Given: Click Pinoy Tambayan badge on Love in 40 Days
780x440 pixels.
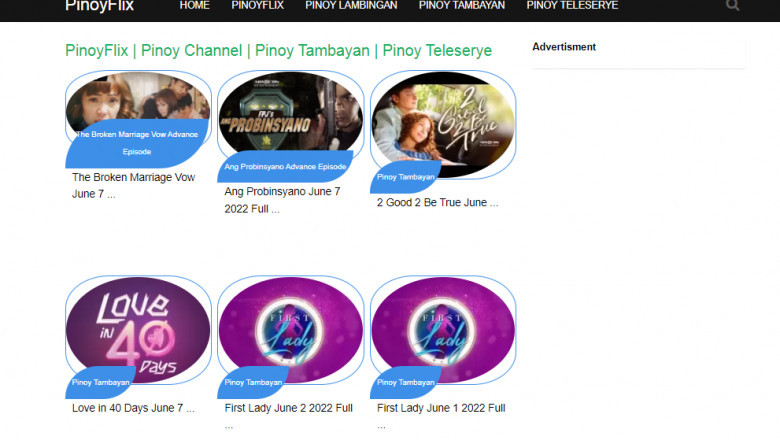Looking at the screenshot, I should pyautogui.click(x=101, y=382).
